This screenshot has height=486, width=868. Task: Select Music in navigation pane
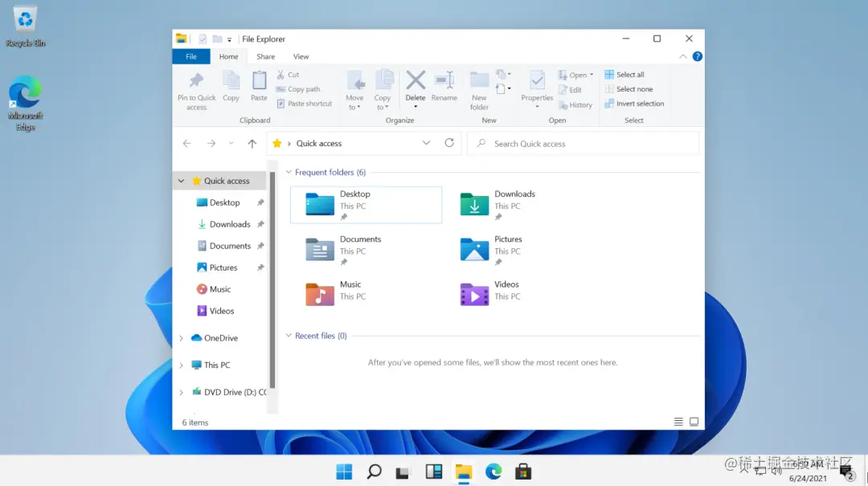coord(219,289)
